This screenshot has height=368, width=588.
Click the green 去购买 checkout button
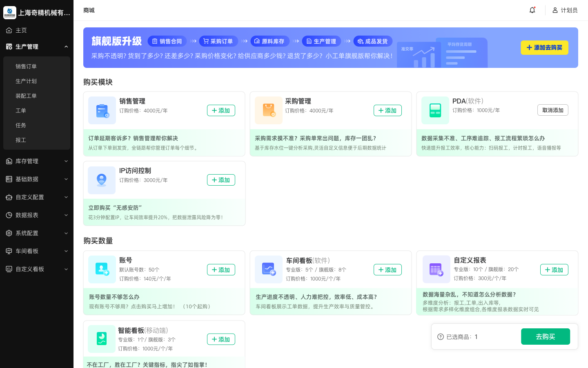pos(546,337)
